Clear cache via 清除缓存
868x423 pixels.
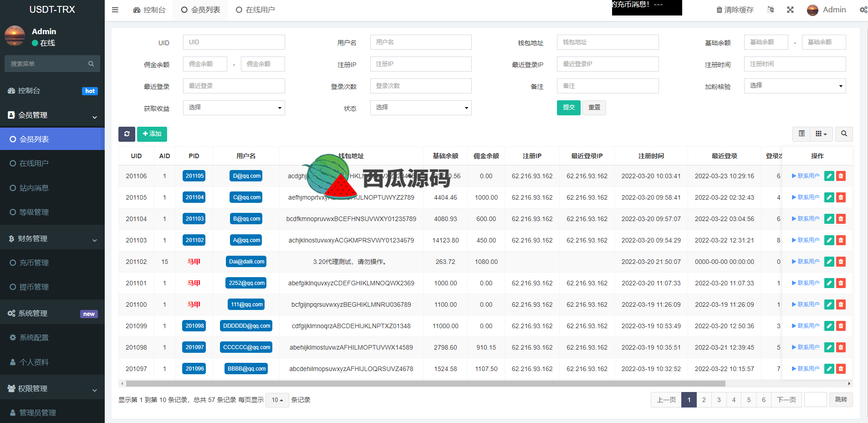coord(735,10)
